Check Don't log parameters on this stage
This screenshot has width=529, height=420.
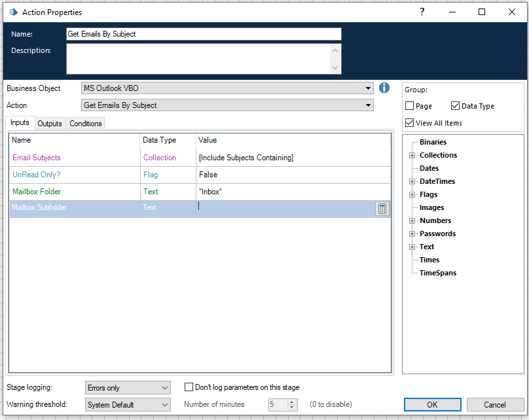(189, 387)
